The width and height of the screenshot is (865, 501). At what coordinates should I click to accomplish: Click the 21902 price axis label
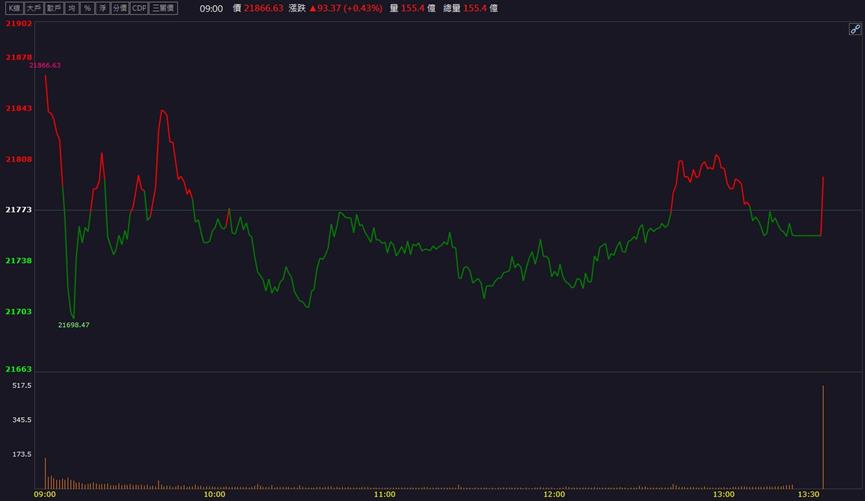click(19, 23)
